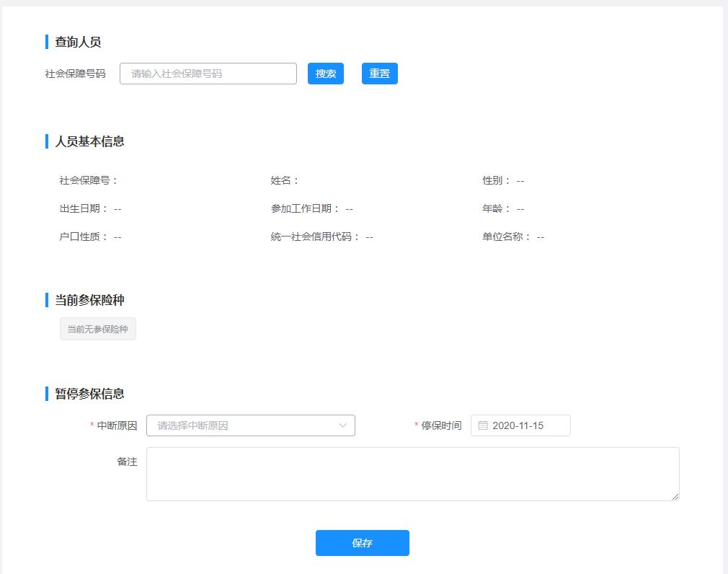Click the 单位名称 field value
Image resolution: width=728 pixels, height=574 pixels.
coord(541,236)
